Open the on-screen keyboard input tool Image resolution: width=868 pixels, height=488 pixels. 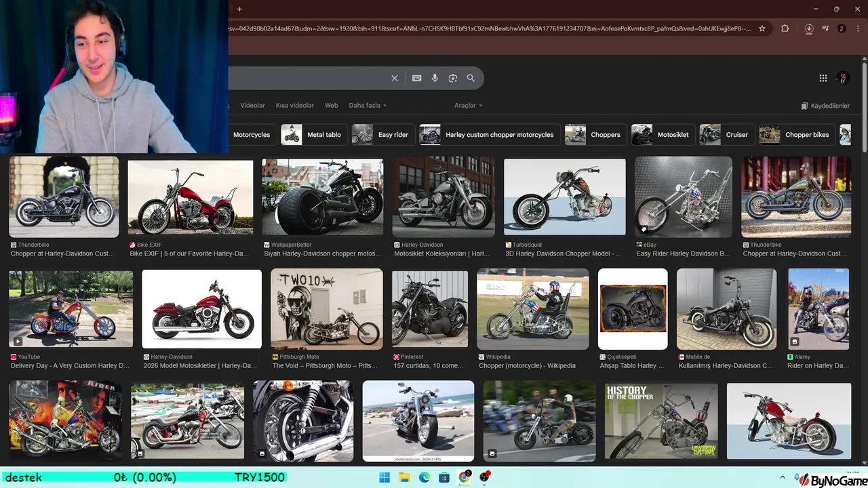417,78
